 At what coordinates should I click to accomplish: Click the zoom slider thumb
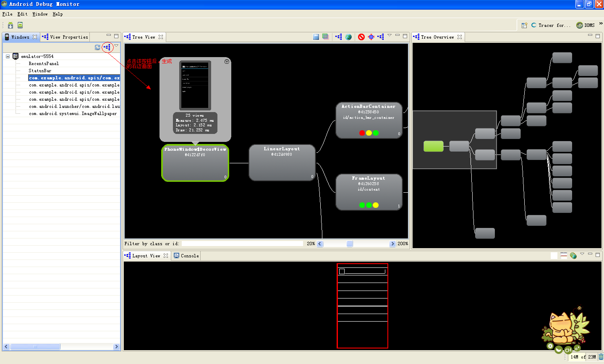click(350, 244)
